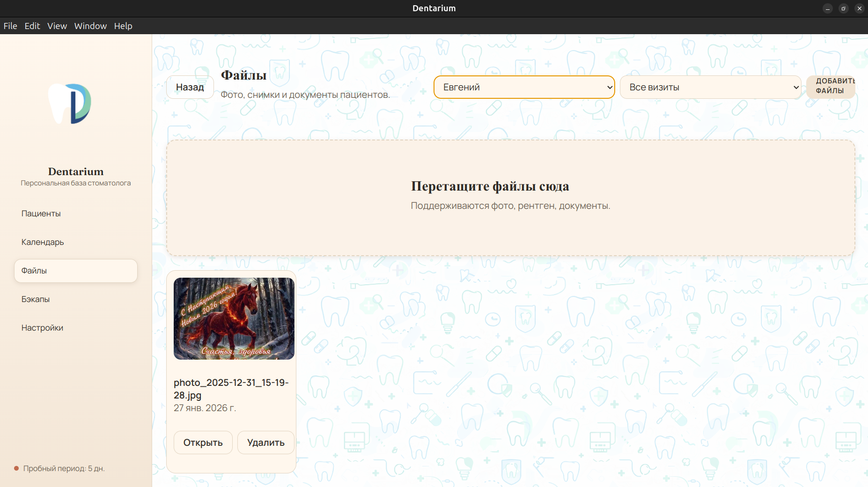Open the Настройки section
The width and height of the screenshot is (868, 487).
point(42,327)
